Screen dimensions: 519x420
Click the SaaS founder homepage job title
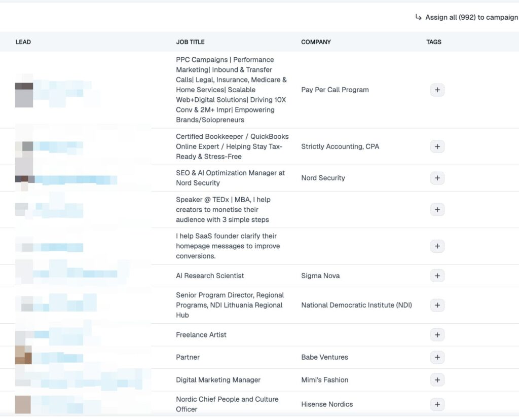228,246
